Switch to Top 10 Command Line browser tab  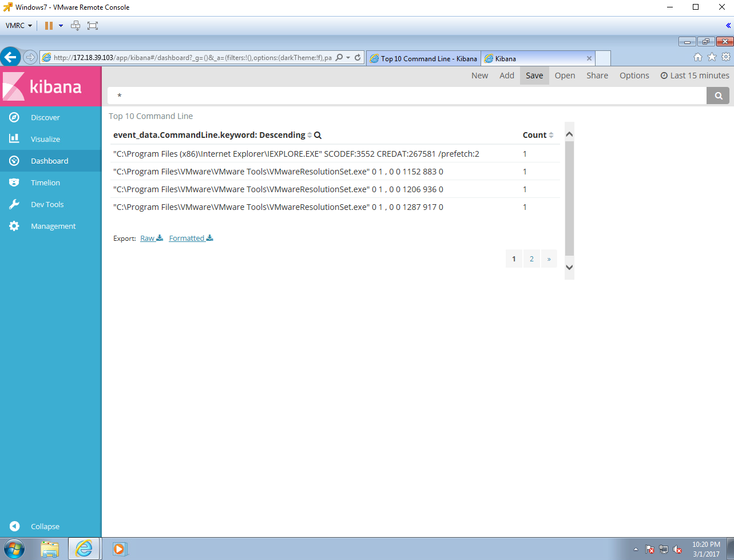pos(423,58)
